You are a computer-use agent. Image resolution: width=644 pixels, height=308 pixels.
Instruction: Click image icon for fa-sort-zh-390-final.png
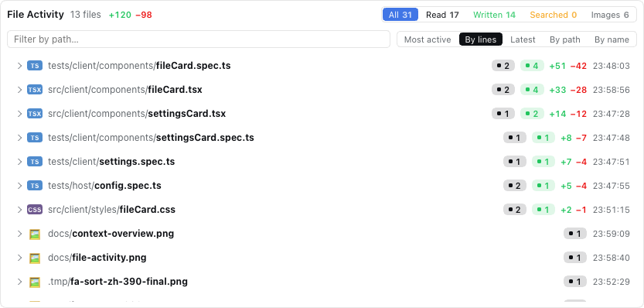35,282
